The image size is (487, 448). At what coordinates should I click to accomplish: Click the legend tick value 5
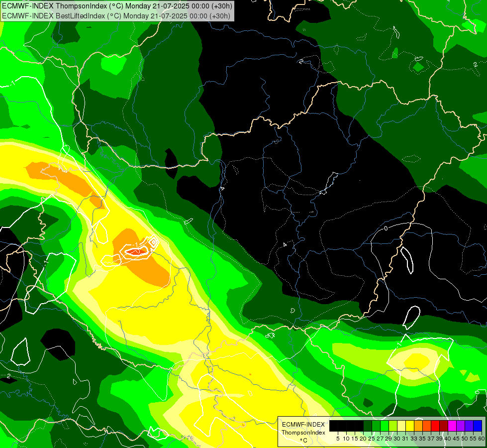[x=338, y=439]
